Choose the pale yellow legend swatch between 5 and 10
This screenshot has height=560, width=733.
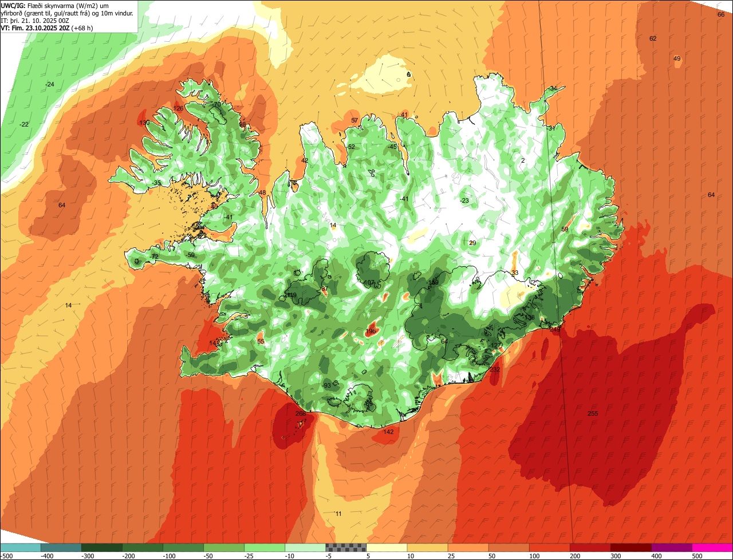pyautogui.click(x=387, y=547)
